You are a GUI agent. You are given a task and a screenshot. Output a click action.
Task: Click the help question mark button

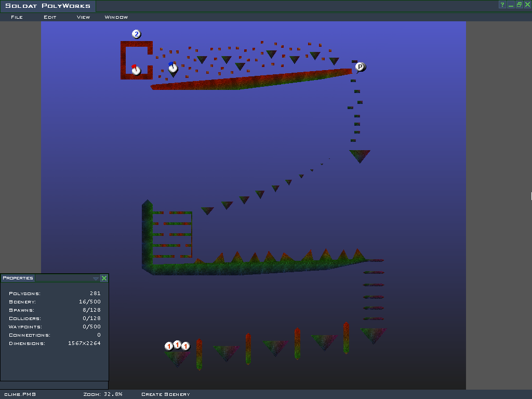point(502,5)
